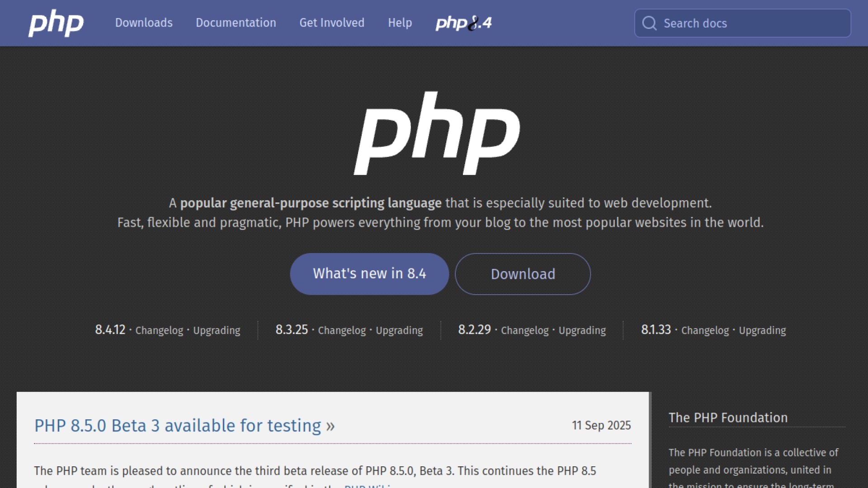Click the PHP 8.4 logo badge in navbar

[x=463, y=23]
